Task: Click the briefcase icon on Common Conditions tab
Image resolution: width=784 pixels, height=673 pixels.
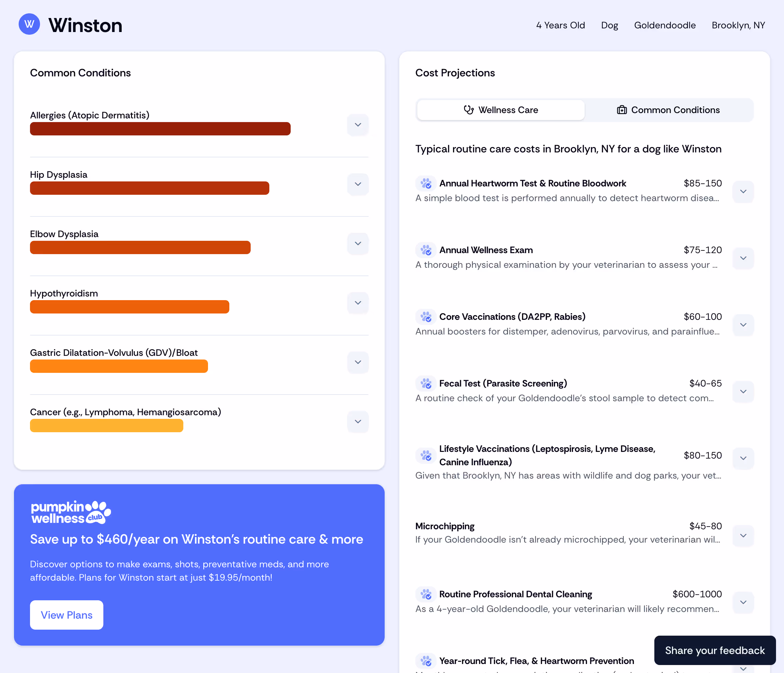Action: point(622,110)
